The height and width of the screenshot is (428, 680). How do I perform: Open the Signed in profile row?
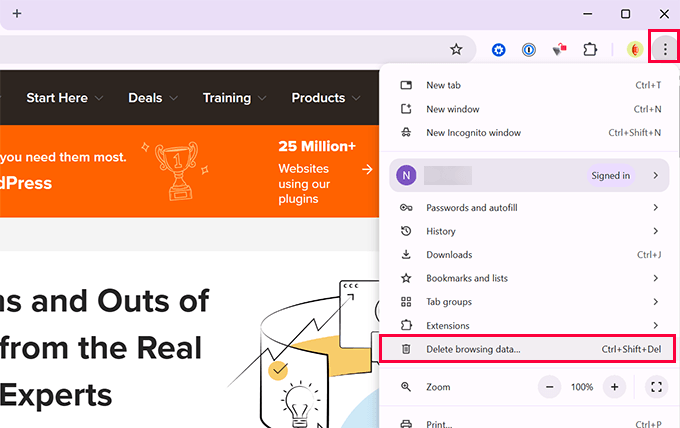tap(529, 175)
